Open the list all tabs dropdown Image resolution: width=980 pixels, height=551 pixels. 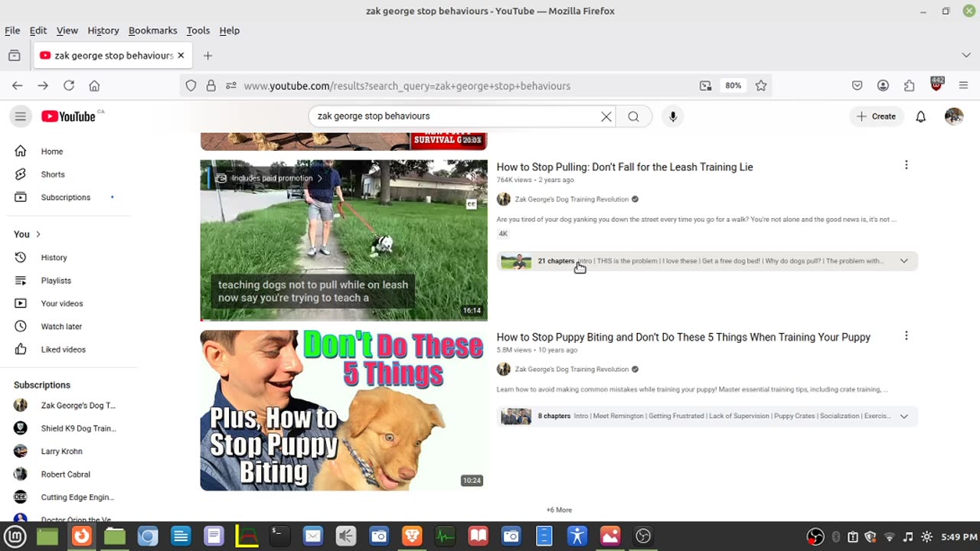(966, 55)
